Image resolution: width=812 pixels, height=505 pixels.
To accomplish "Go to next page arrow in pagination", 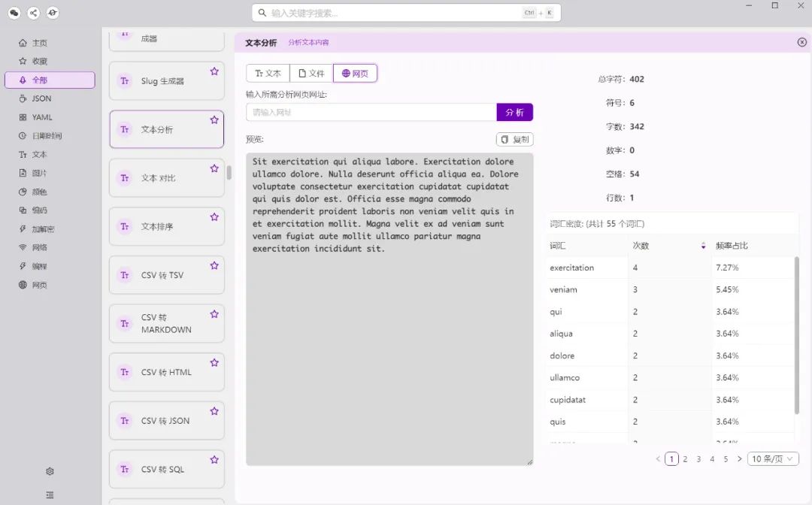I will pyautogui.click(x=739, y=459).
